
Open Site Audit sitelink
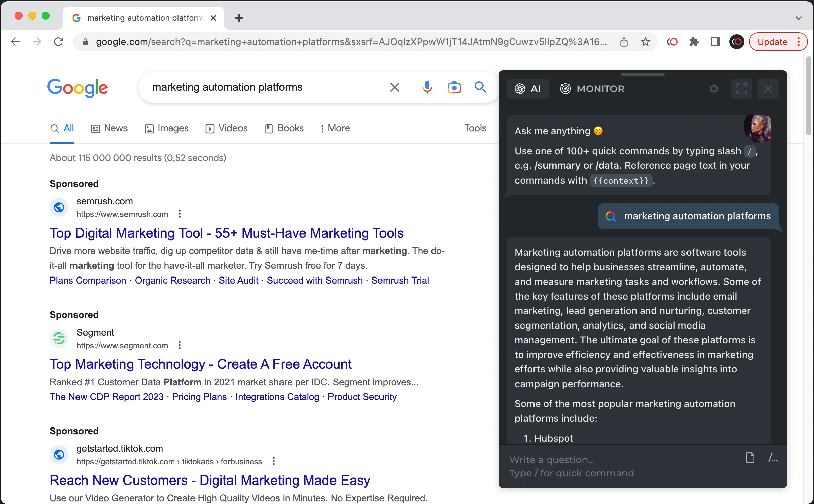[x=239, y=280]
